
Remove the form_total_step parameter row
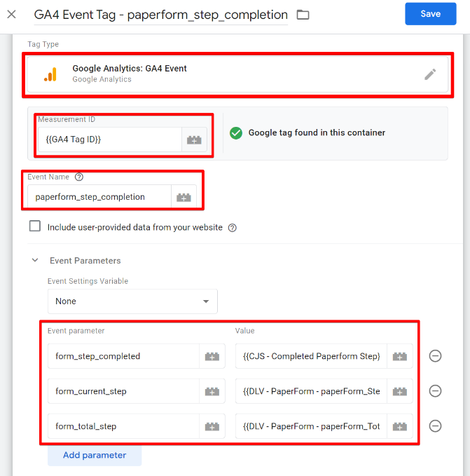[435, 426]
